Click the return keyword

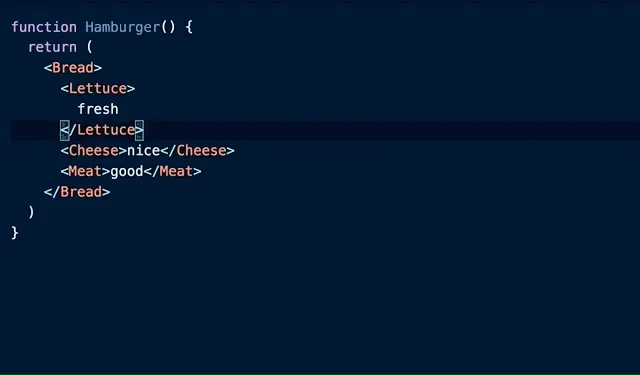pos(52,47)
